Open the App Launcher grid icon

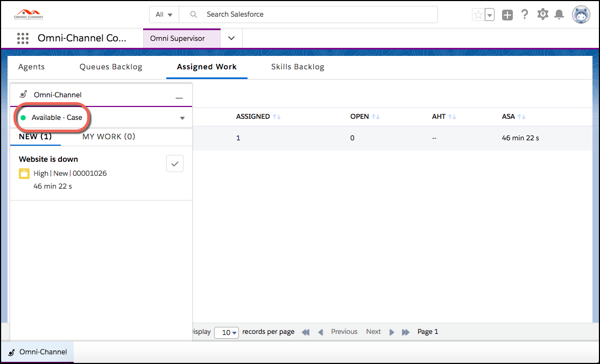pos(23,38)
